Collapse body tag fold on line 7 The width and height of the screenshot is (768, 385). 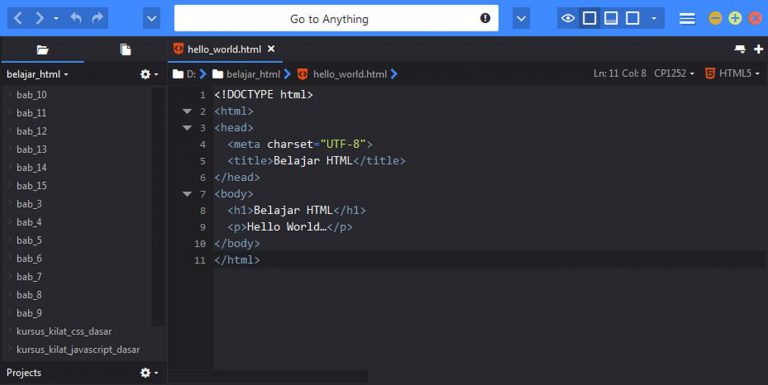[187, 194]
